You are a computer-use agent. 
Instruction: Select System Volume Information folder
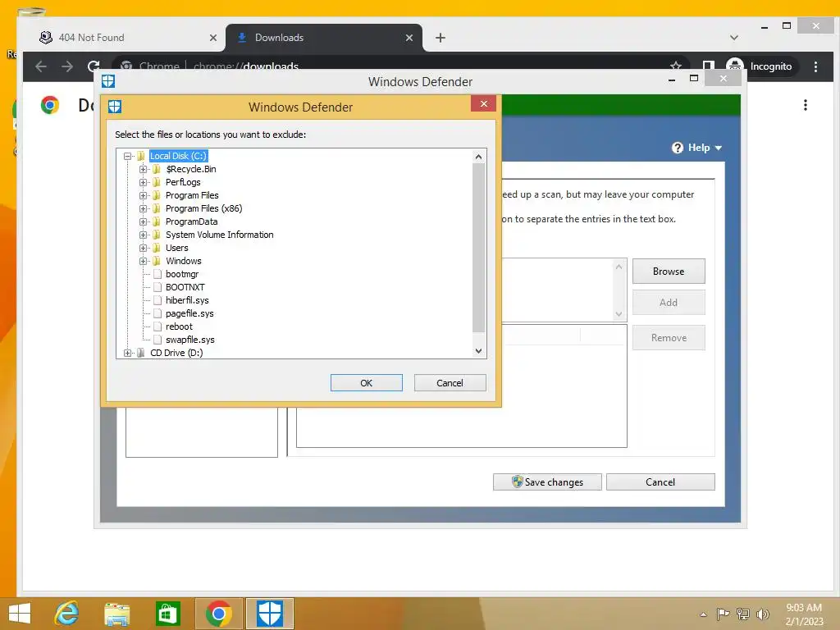(x=219, y=235)
